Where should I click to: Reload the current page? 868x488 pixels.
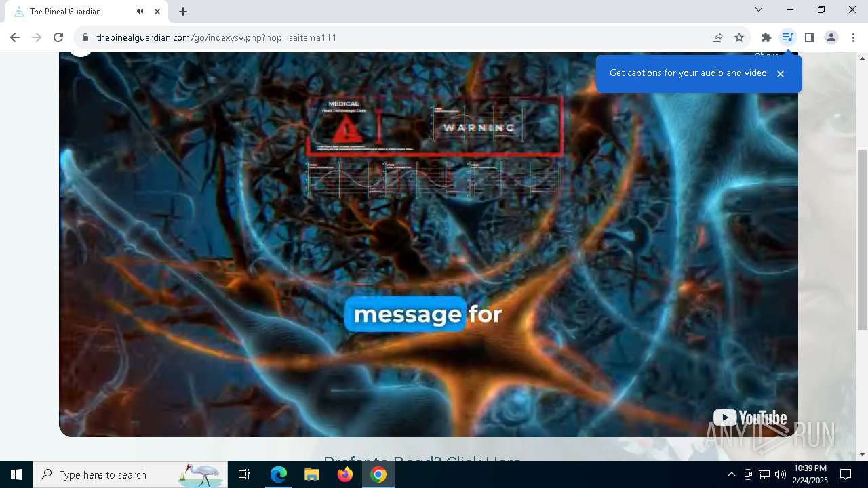[x=58, y=37]
